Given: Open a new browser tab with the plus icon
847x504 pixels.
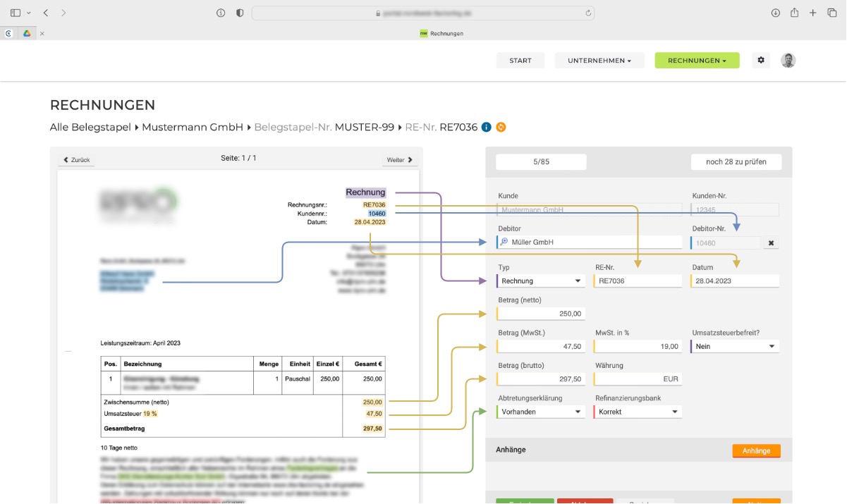Looking at the screenshot, I should (812, 12).
